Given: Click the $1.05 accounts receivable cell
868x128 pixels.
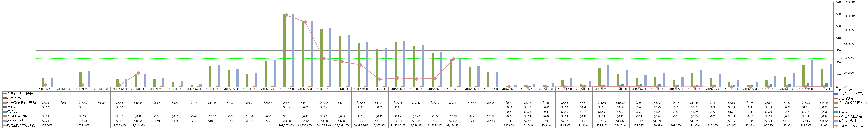Looking at the screenshot, I should point(805,107).
